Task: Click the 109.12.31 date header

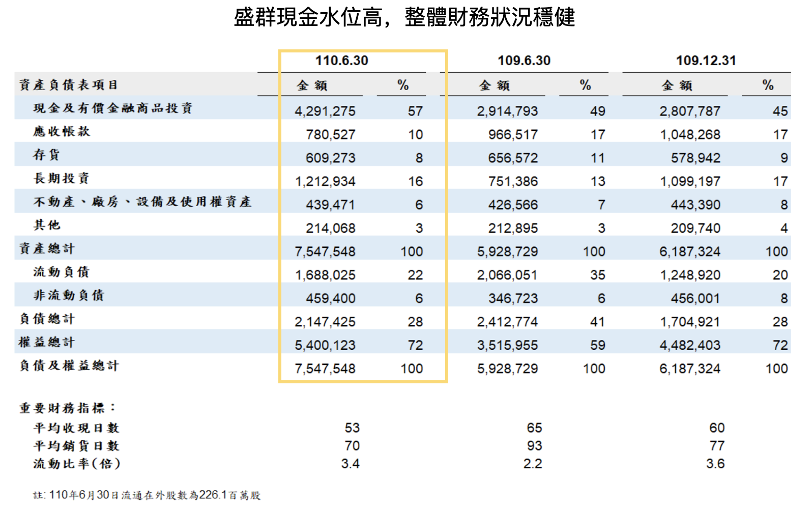Action: [706, 61]
